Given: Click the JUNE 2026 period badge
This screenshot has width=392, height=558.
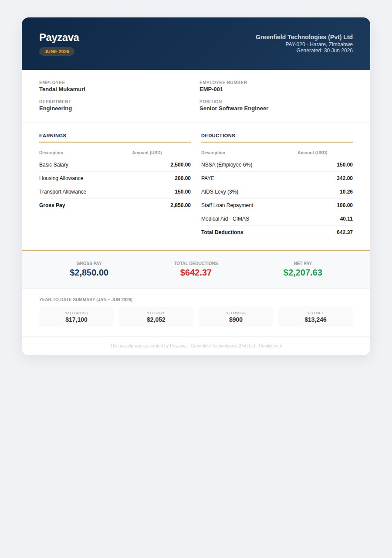Looking at the screenshot, I should point(57,51).
